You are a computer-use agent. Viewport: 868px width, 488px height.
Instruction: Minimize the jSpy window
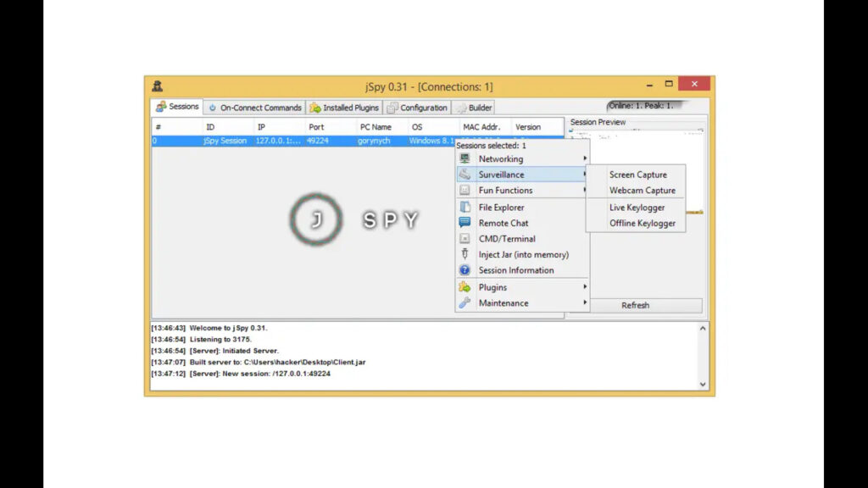click(649, 84)
